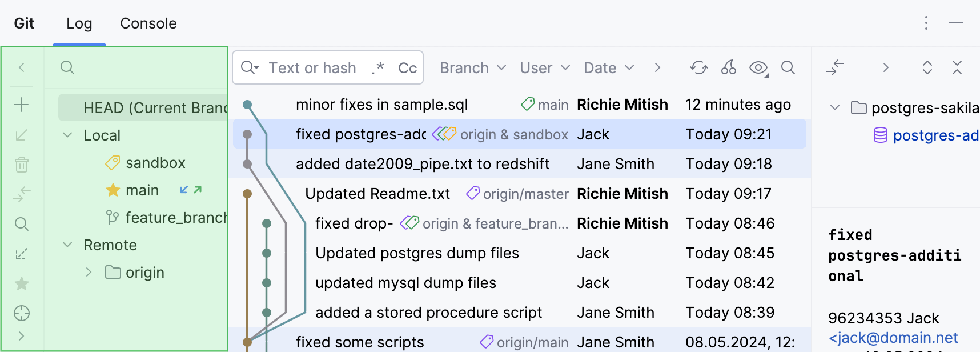The width and height of the screenshot is (980, 352).
Task: Click the jack@domain.net email link
Action: pyautogui.click(x=893, y=338)
